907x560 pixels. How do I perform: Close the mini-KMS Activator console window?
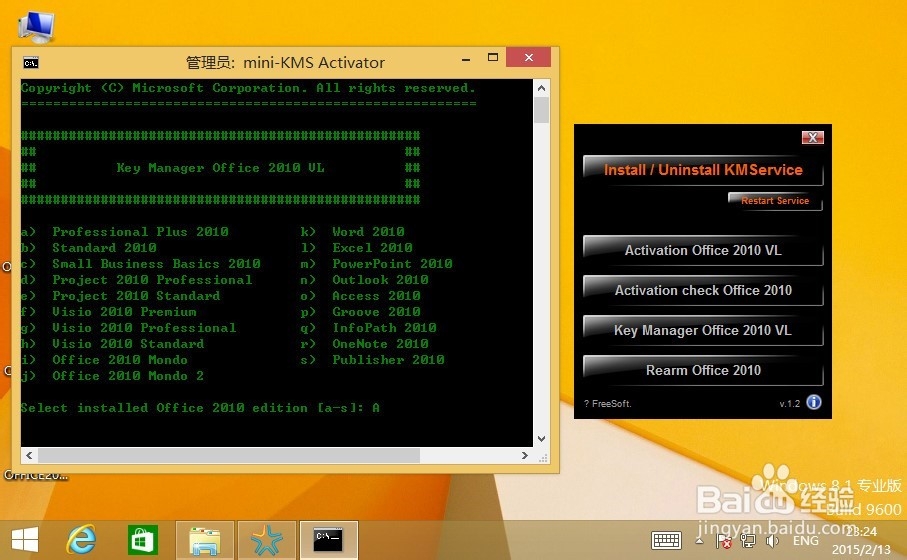click(528, 57)
